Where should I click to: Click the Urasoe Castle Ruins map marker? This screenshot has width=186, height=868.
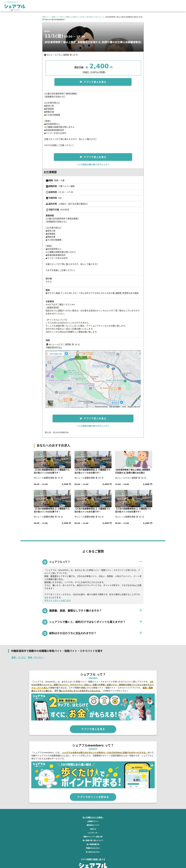91,389
